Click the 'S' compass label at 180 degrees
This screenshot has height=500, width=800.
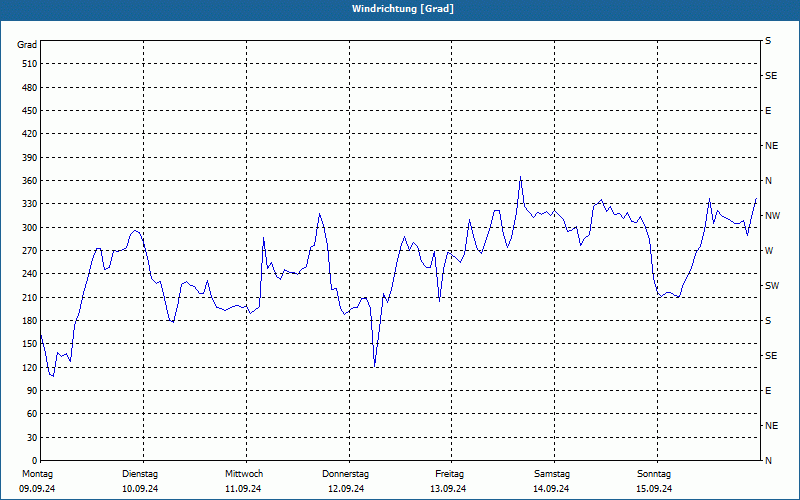coord(768,320)
